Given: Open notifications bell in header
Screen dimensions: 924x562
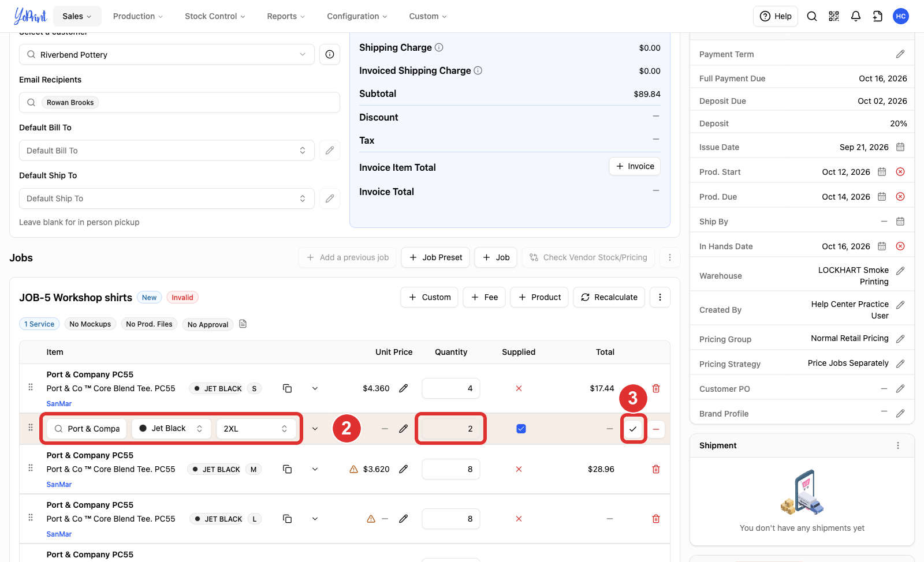Looking at the screenshot, I should point(856,16).
